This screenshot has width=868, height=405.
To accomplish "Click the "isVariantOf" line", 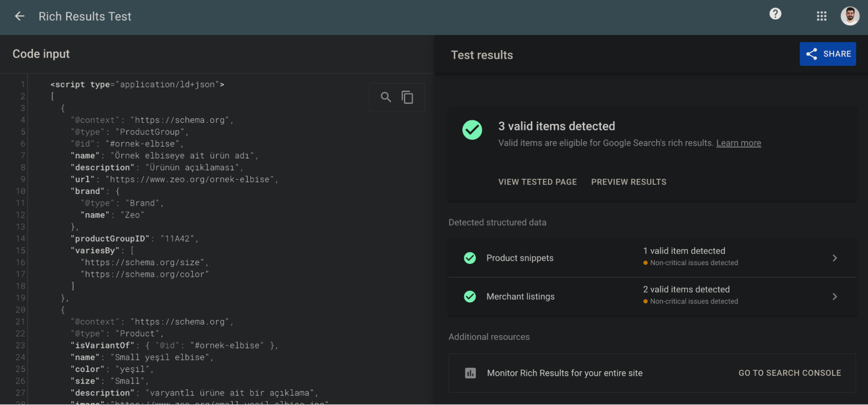I will point(174,345).
